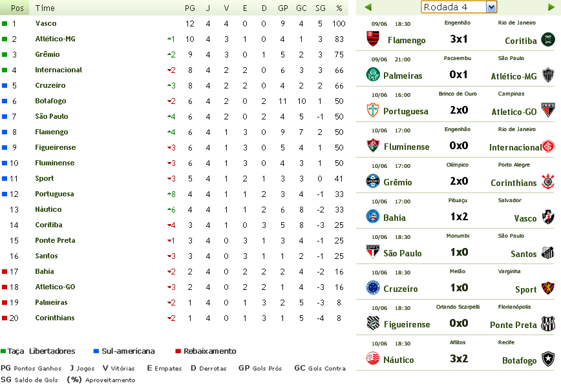This screenshot has width=561, height=392.
Task: Click the Náutico 3x2 Botafogo score
Action: [x=459, y=359]
